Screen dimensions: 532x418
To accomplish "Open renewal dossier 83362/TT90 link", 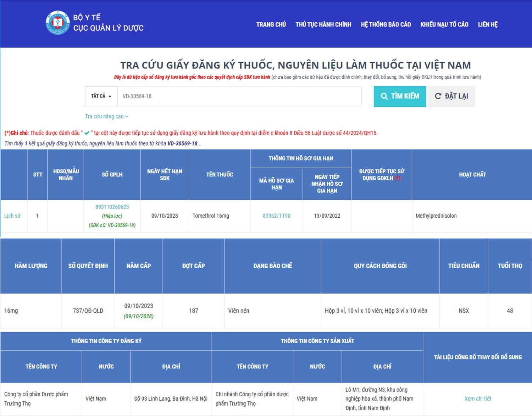I will tap(277, 216).
